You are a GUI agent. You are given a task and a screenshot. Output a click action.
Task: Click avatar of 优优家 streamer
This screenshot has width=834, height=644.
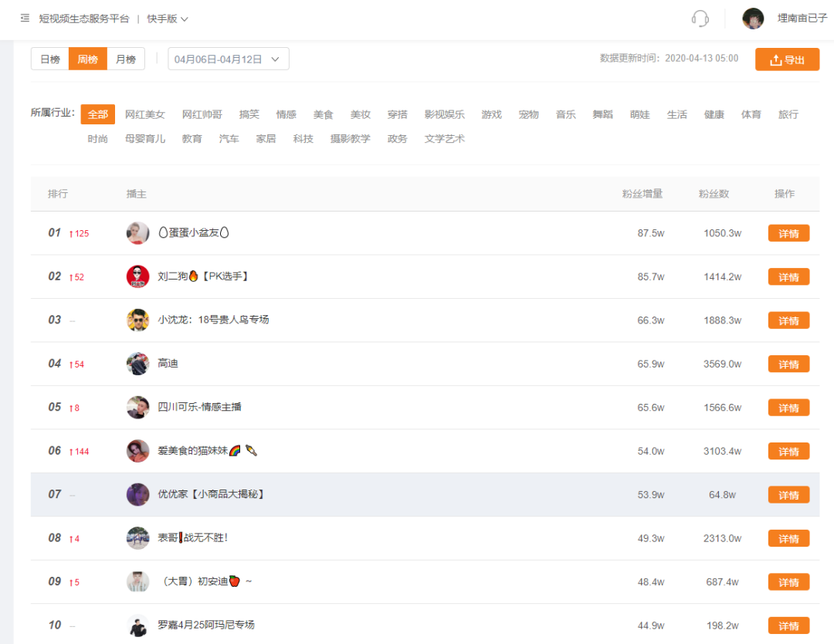tap(137, 494)
